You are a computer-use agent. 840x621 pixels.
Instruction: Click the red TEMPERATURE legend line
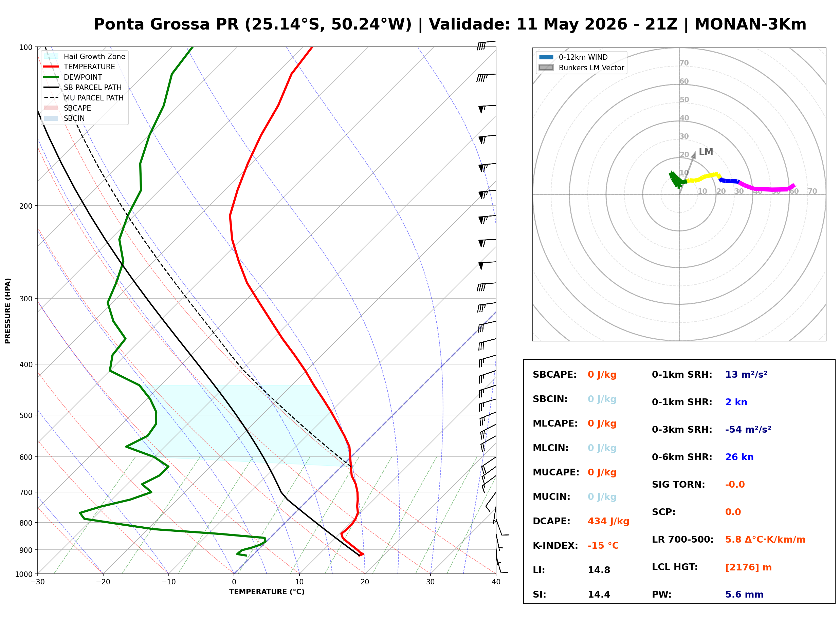[51, 67]
